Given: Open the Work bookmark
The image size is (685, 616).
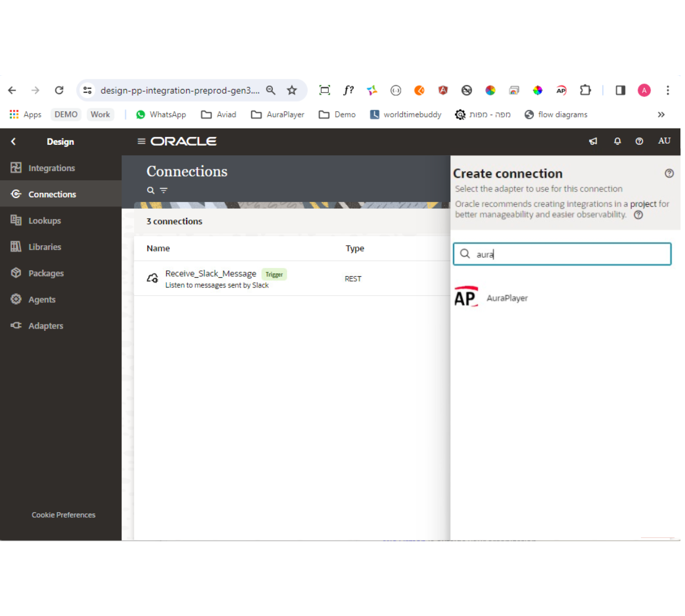Looking at the screenshot, I should tap(100, 115).
